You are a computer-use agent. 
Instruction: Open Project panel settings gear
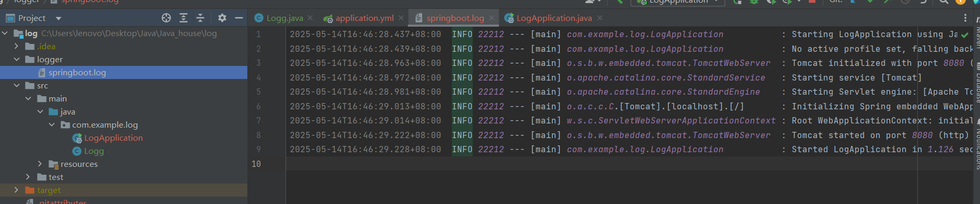[x=222, y=18]
